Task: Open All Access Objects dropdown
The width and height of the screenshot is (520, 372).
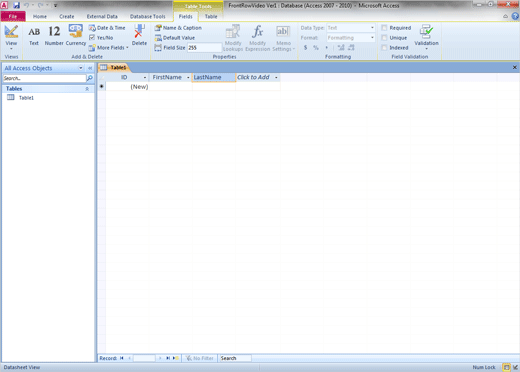Action: 81,68
